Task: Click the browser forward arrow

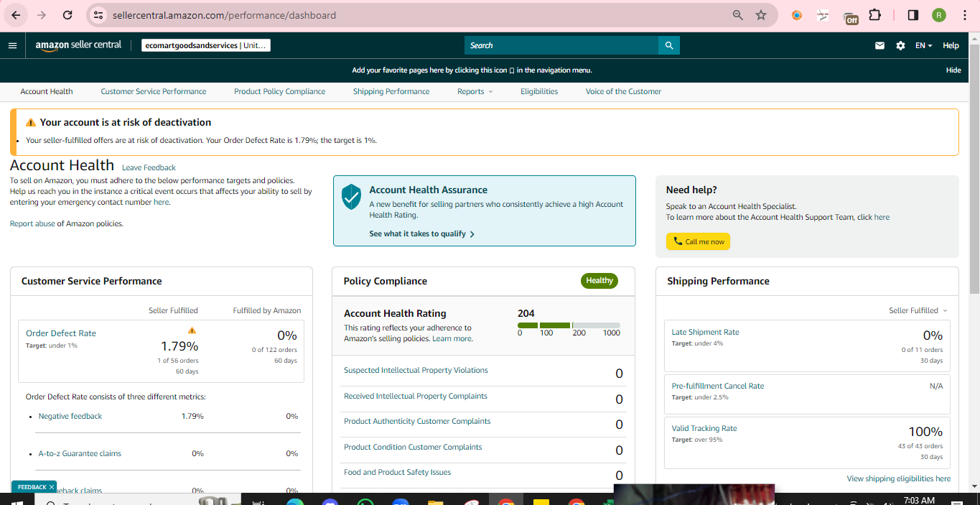Action: [42, 15]
